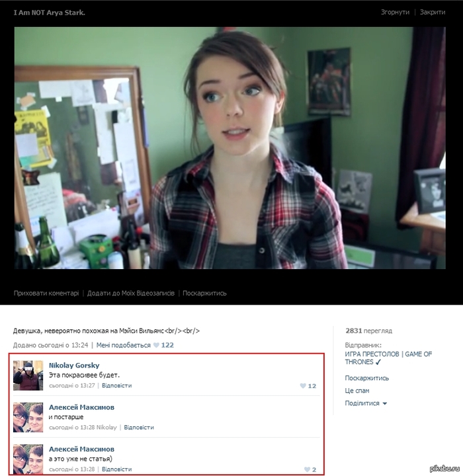This screenshot has height=476, width=463.
Task: Like the video via heart icon next to 122
Action: [x=157, y=345]
